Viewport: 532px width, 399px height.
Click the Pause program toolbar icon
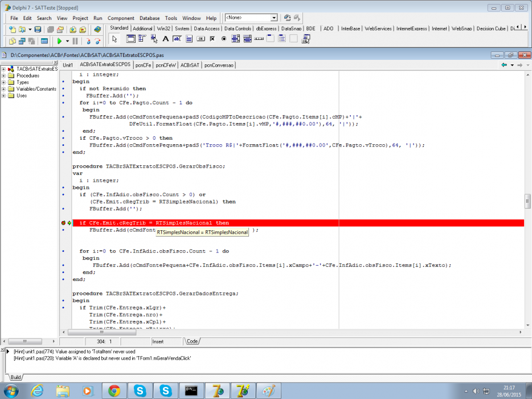tap(75, 41)
